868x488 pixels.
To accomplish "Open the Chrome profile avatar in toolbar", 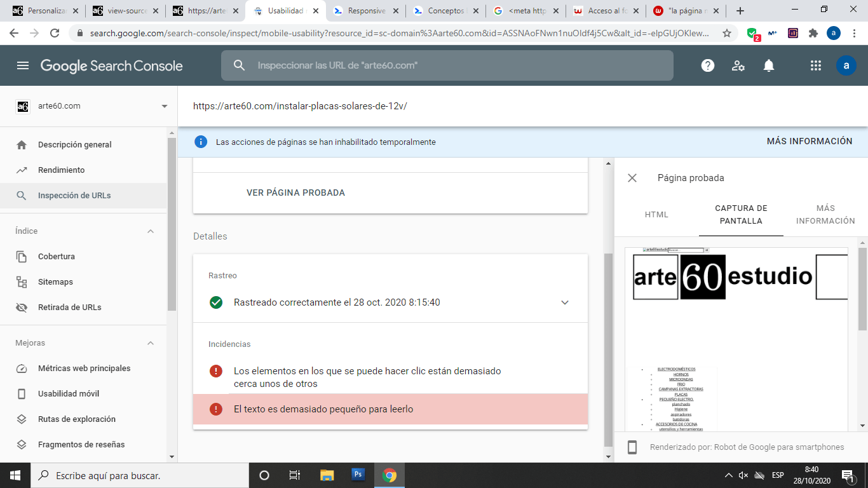I will coord(834,33).
